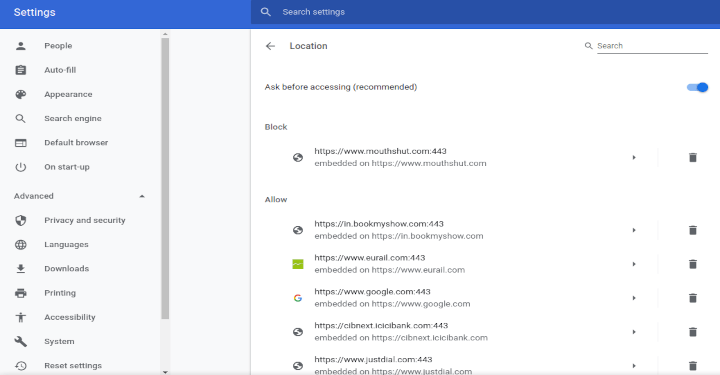The height and width of the screenshot is (375, 720).
Task: Collapse the Advanced section
Action: [x=142, y=196]
